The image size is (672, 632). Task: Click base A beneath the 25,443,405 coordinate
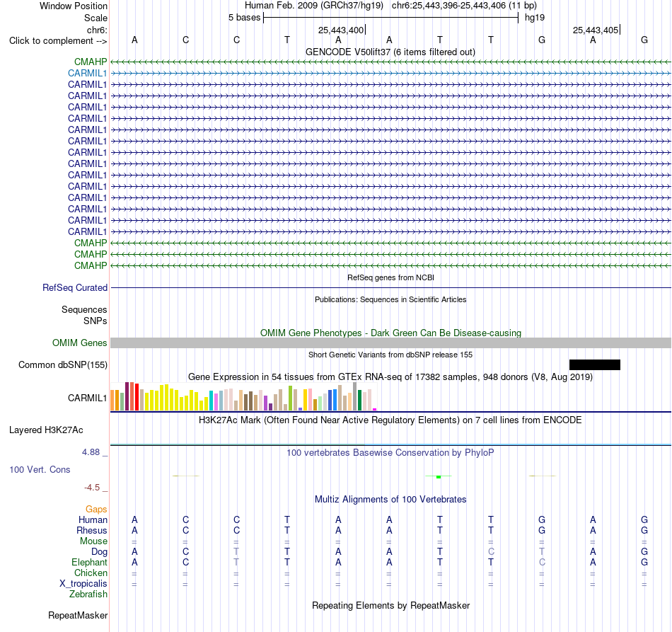click(593, 40)
